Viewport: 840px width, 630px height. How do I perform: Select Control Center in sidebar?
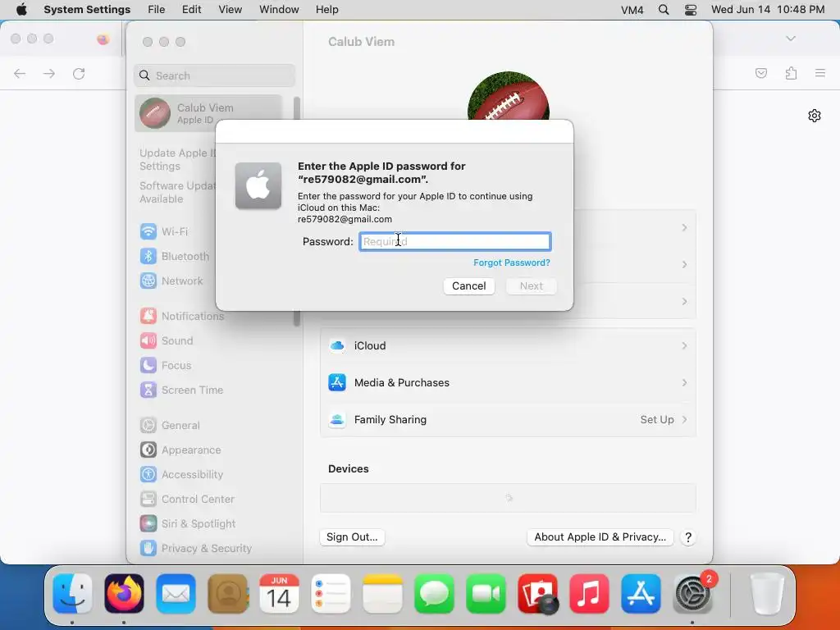point(187,500)
